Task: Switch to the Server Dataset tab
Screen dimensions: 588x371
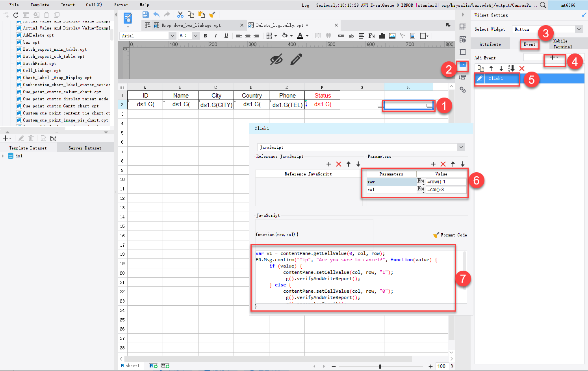Action: click(x=85, y=148)
